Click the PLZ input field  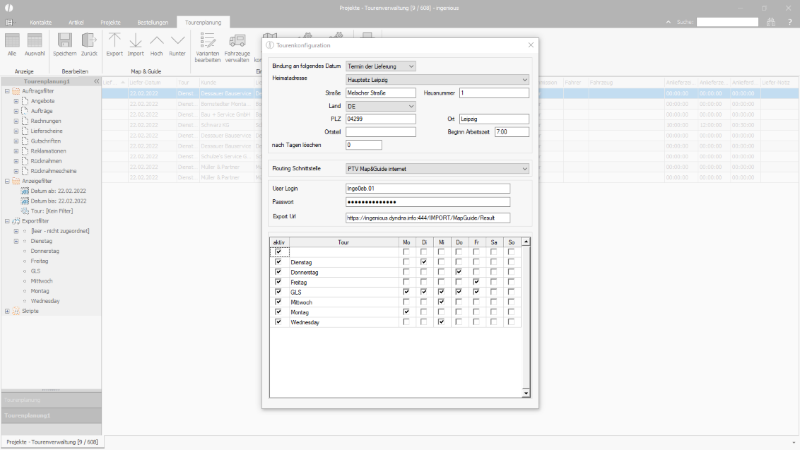pyautogui.click(x=381, y=119)
